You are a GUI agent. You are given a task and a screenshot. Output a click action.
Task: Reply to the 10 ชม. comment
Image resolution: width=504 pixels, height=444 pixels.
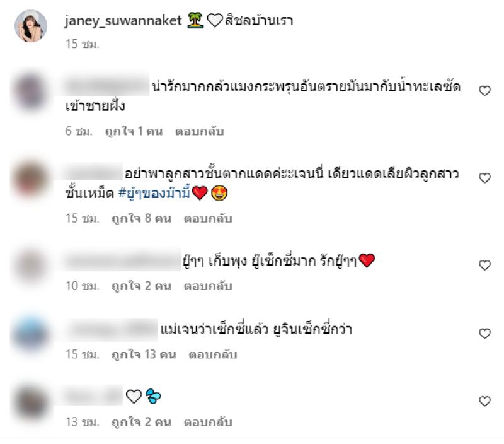(208, 286)
